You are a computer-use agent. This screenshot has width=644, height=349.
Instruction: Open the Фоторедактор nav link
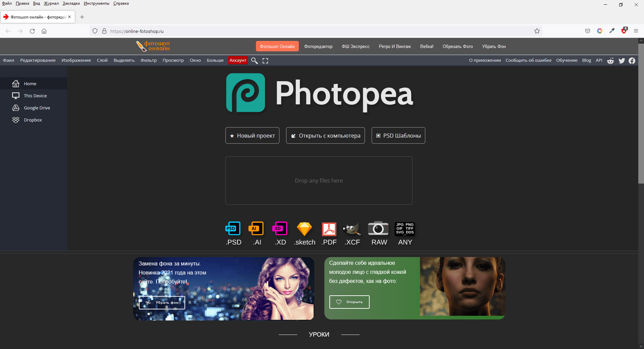(x=318, y=46)
